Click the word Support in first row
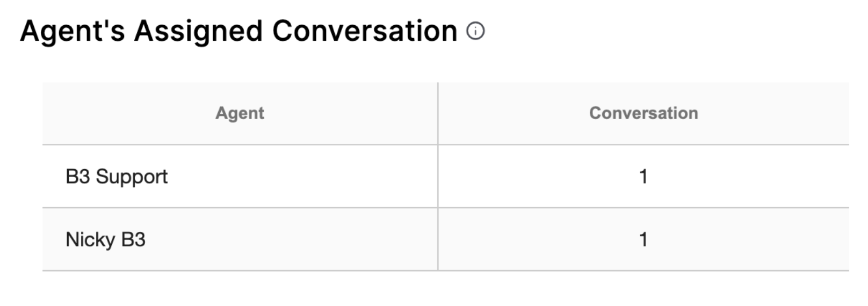Screen dimensions: 868x306 (132, 177)
